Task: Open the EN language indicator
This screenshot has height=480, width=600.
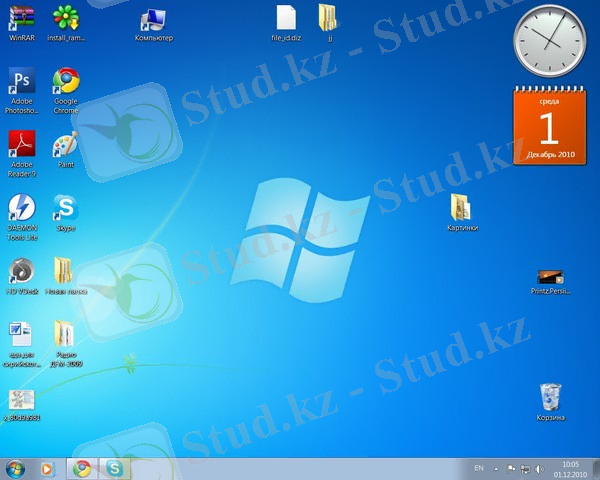Action: 479,468
